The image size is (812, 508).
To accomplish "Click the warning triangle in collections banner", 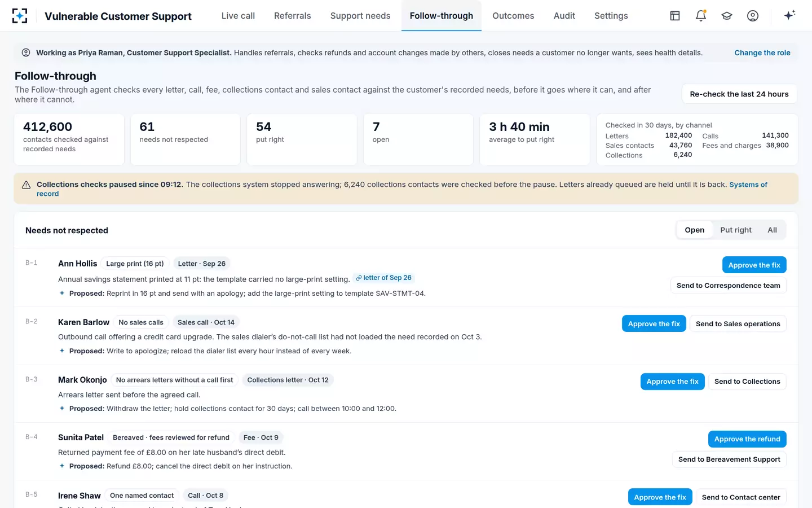I will click(x=26, y=185).
